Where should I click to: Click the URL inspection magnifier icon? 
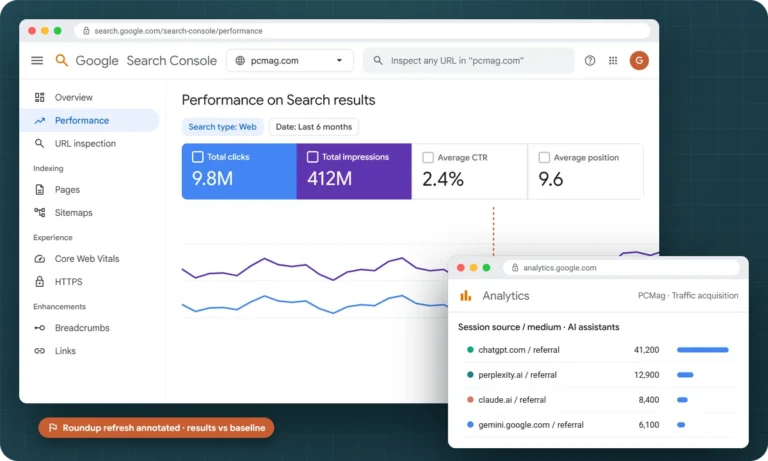coord(39,143)
